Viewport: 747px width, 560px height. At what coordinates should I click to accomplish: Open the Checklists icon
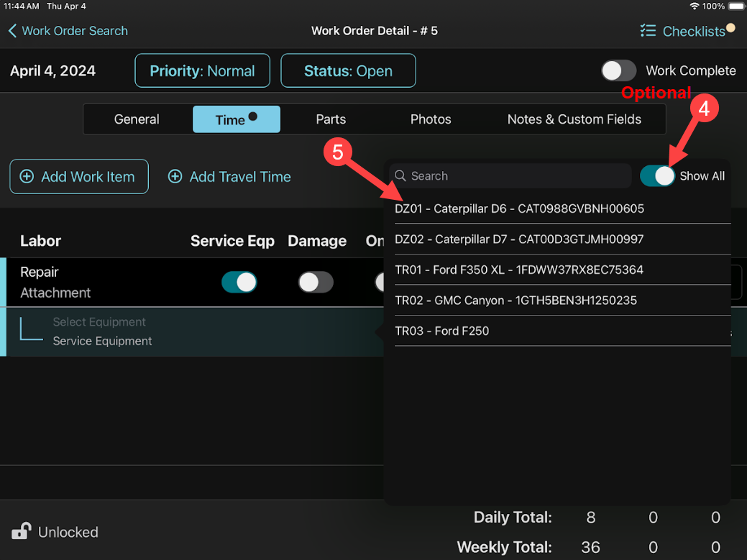648,31
